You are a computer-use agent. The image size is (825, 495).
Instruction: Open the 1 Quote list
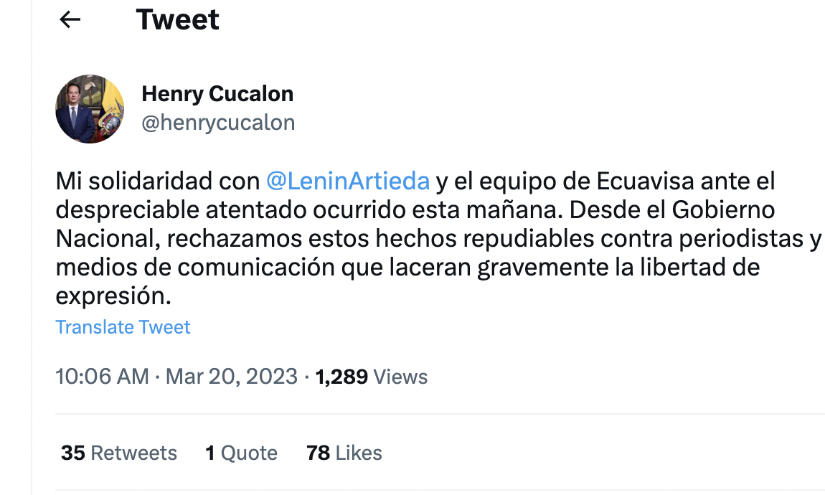[x=241, y=453]
